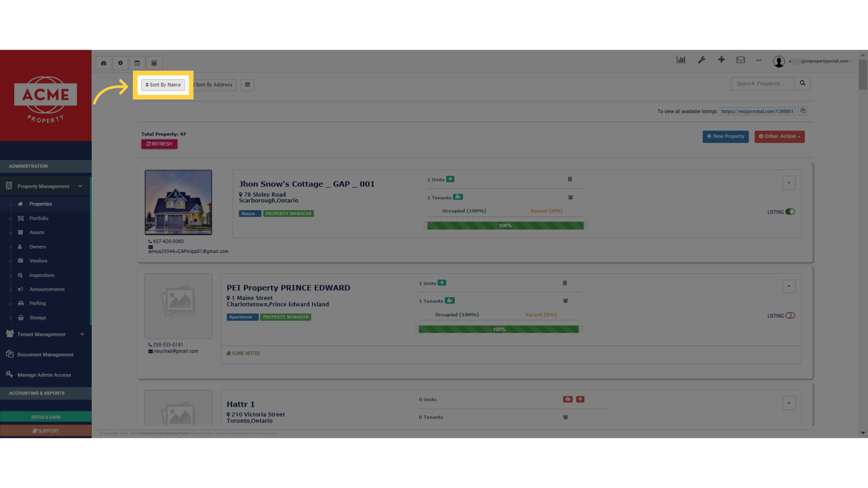Click the search magnifier button
Viewport: 868px width, 488px height.
click(802, 84)
